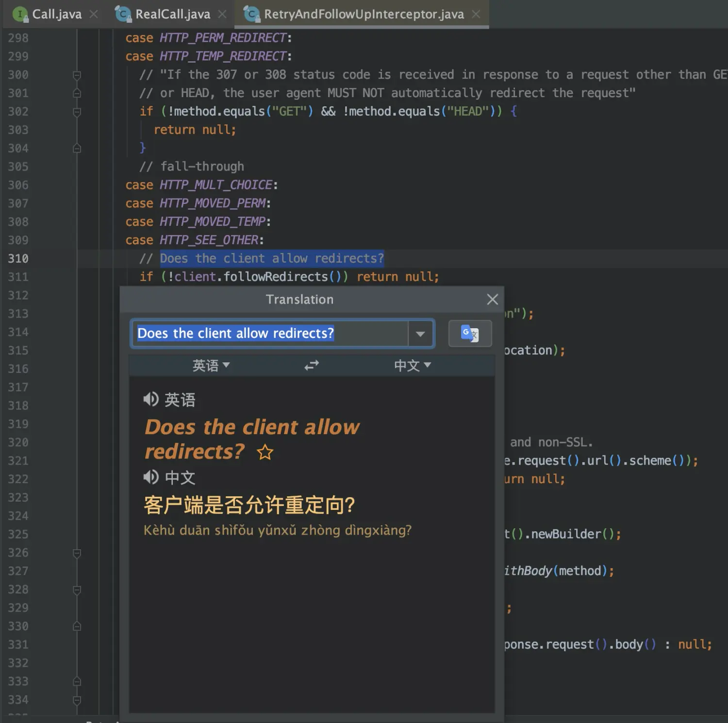Image resolution: width=728 pixels, height=723 pixels.
Task: Open the 英语 source language dropdown
Action: 212,365
